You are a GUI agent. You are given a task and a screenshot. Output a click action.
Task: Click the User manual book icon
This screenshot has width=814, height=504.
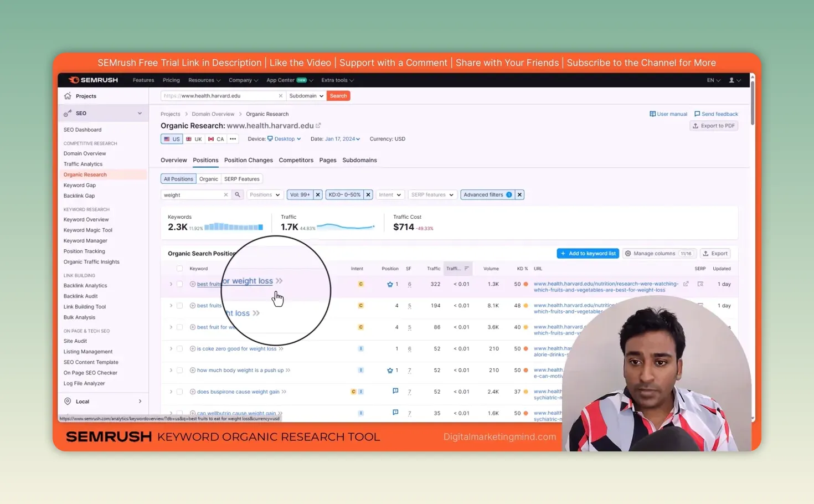click(652, 114)
